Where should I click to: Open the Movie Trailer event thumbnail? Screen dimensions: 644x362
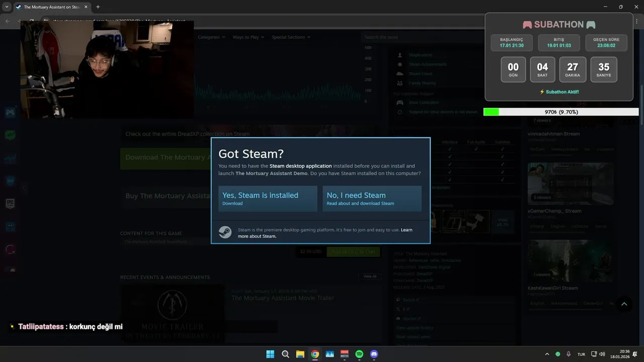172,314
